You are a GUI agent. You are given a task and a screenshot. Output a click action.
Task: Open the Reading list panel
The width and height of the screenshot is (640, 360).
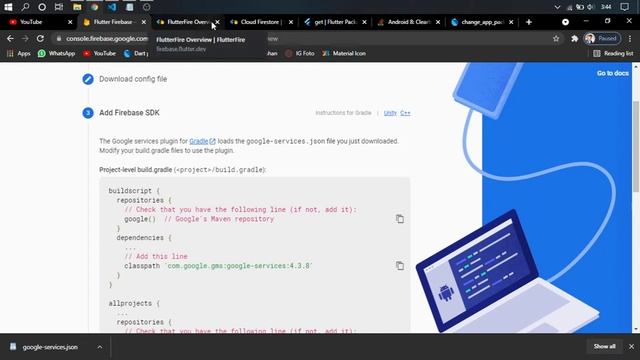(613, 53)
